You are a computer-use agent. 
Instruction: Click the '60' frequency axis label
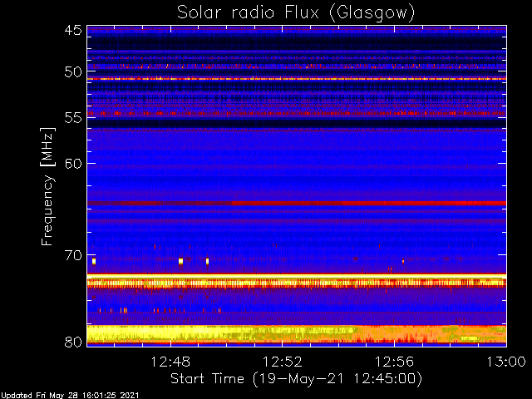pyautogui.click(x=73, y=164)
